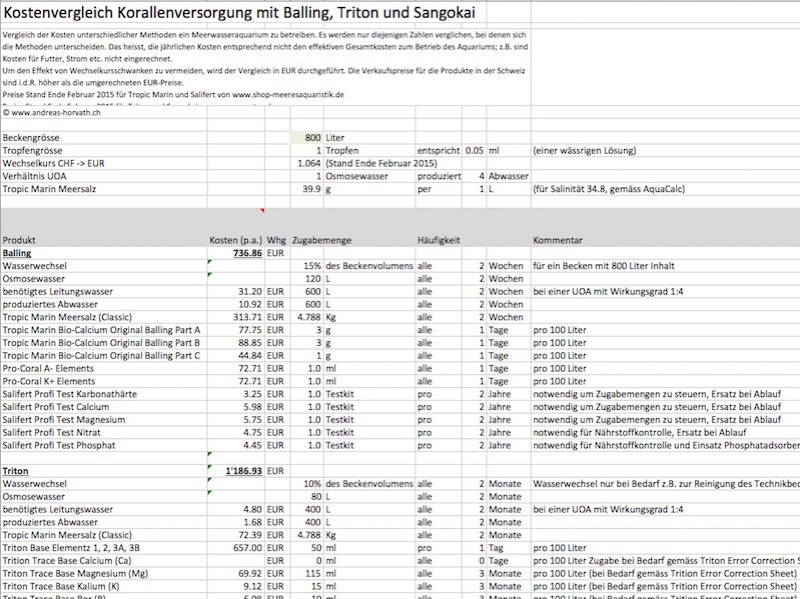Select 'Tropic Marin Bio-Calcium Original Balling Part A'
Viewport: 800px width, 599px height.
pos(102,330)
